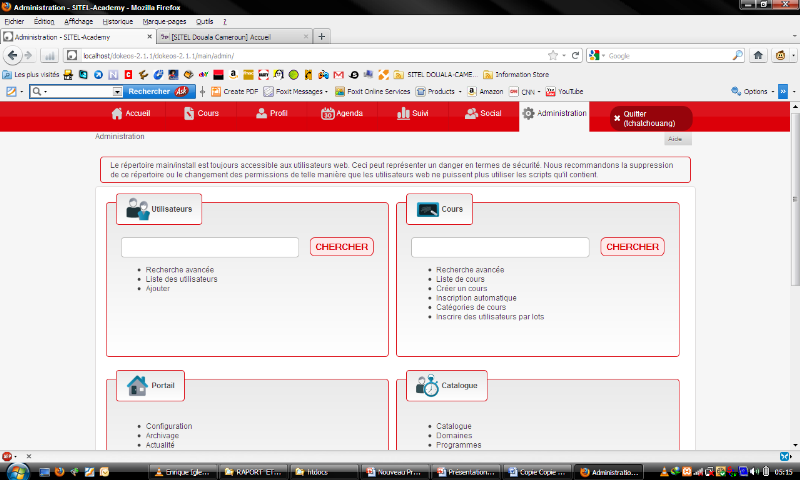Open Catégories de cours link
Viewport: 800px width, 480px height.
click(471, 307)
